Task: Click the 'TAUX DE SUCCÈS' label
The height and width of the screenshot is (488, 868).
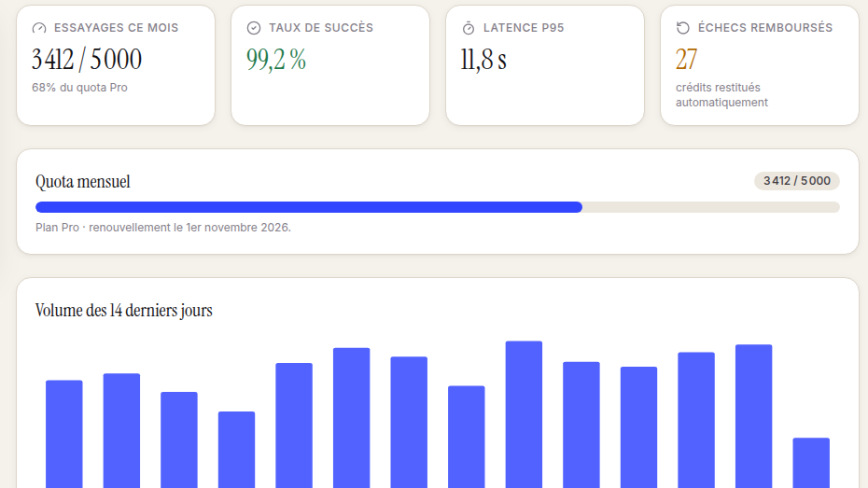Action: [x=321, y=28]
